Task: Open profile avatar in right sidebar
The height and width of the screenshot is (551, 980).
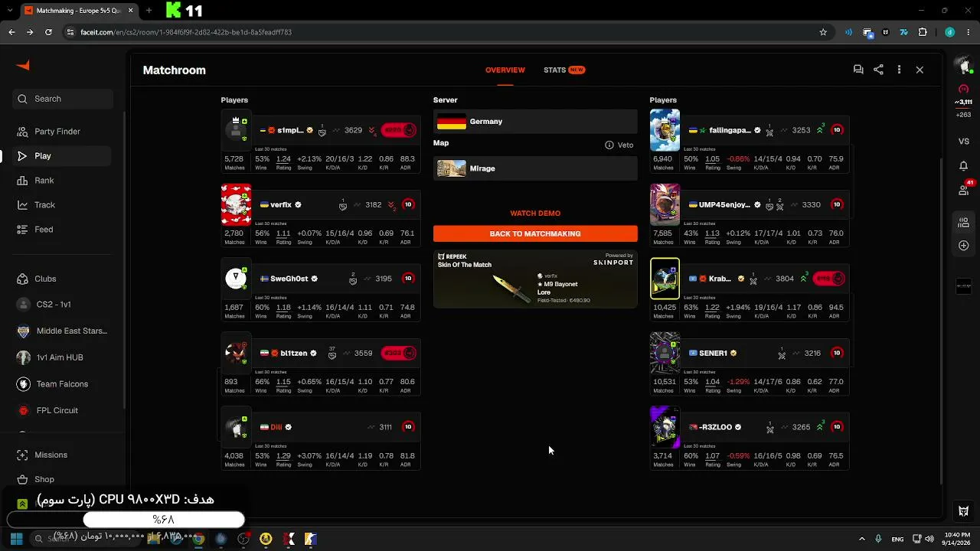Action: pos(963,66)
